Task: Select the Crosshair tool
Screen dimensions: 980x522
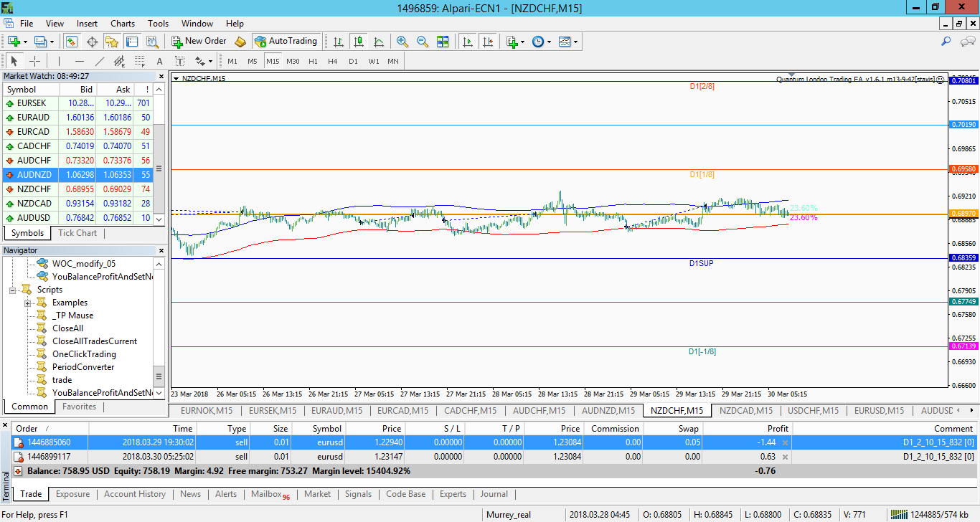Action: (x=34, y=61)
